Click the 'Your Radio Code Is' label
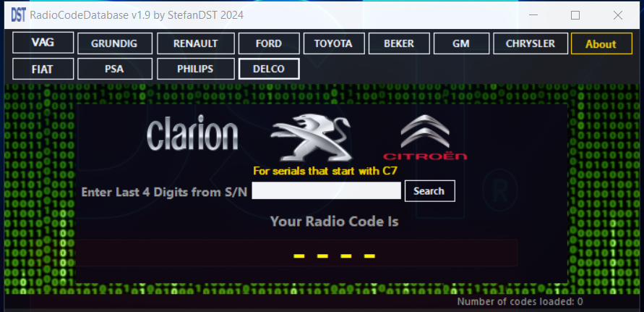Screen dimensions: 644x312 click(335, 222)
